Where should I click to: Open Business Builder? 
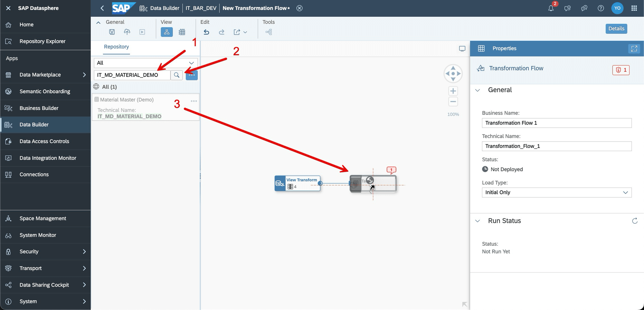pos(45,108)
